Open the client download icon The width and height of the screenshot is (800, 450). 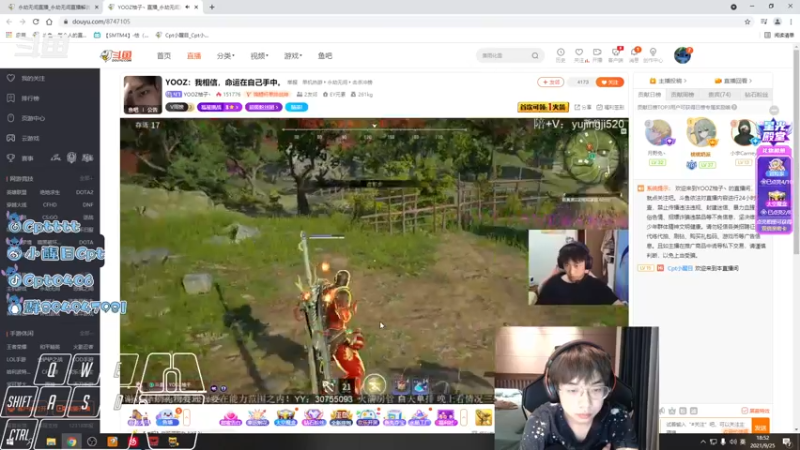point(616,55)
